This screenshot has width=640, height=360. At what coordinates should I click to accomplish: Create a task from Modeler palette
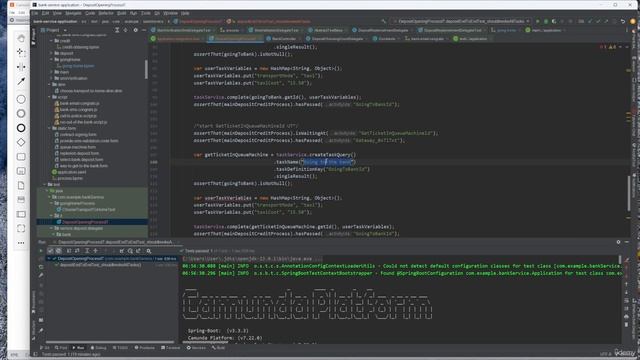coord(21,157)
